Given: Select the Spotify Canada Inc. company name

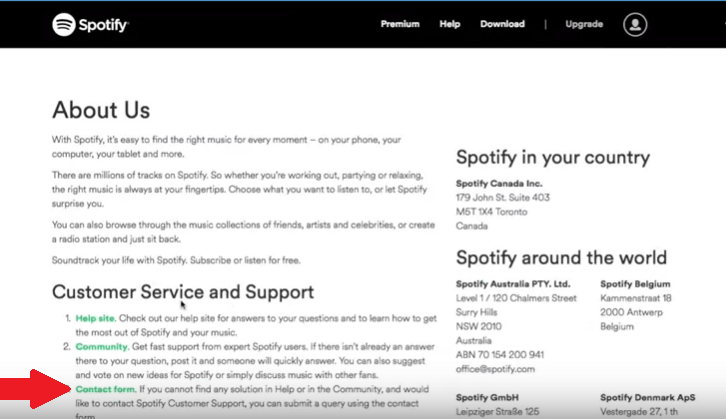Looking at the screenshot, I should (x=497, y=184).
